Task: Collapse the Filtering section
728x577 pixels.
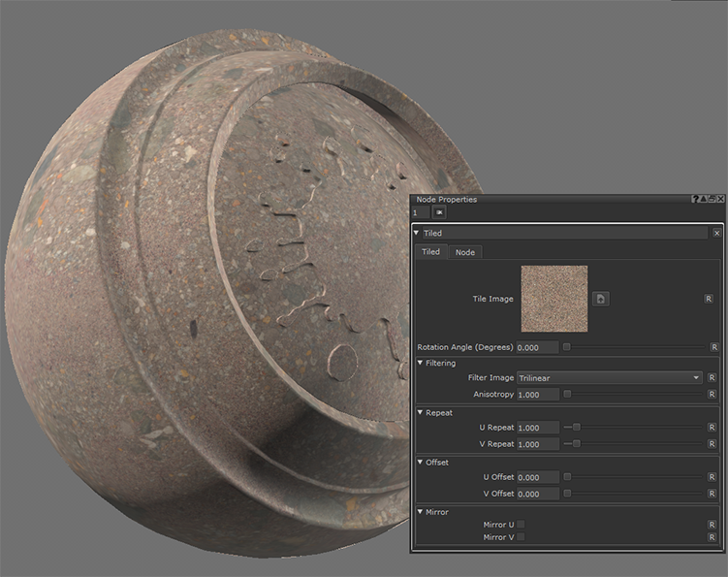Action: coord(421,364)
